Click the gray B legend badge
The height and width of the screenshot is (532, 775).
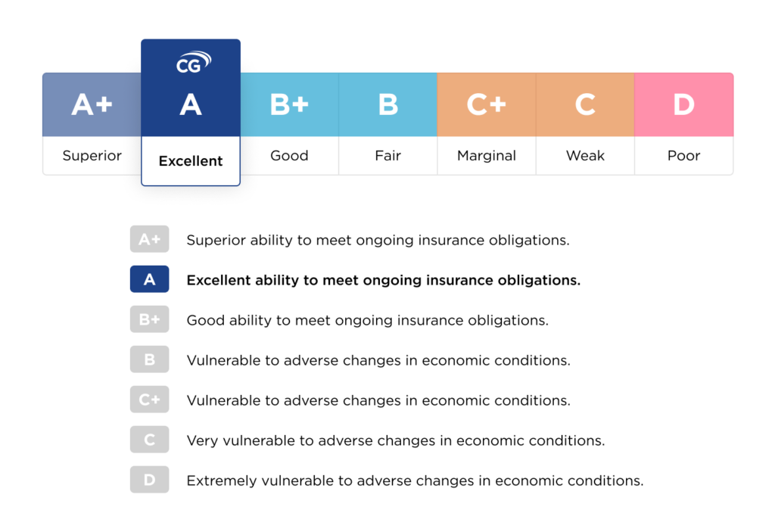(149, 360)
